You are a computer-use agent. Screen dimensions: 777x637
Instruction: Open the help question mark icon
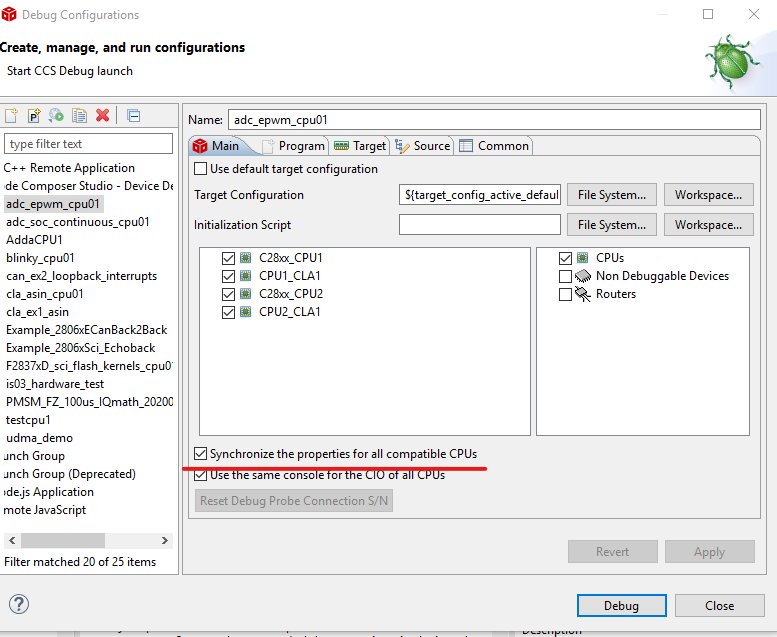click(19, 604)
